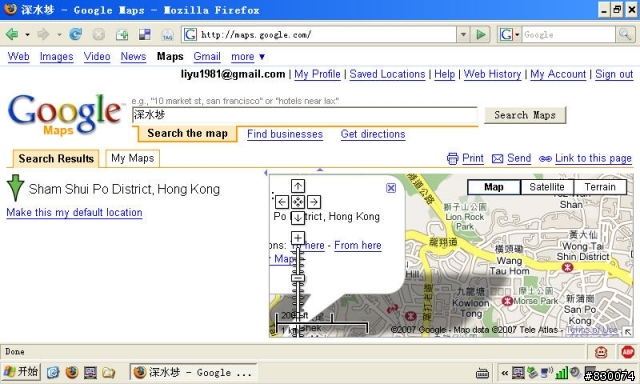Image resolution: width=640 pixels, height=384 pixels.
Task: Click the search magnifier icon in Firefox
Action: (624, 34)
